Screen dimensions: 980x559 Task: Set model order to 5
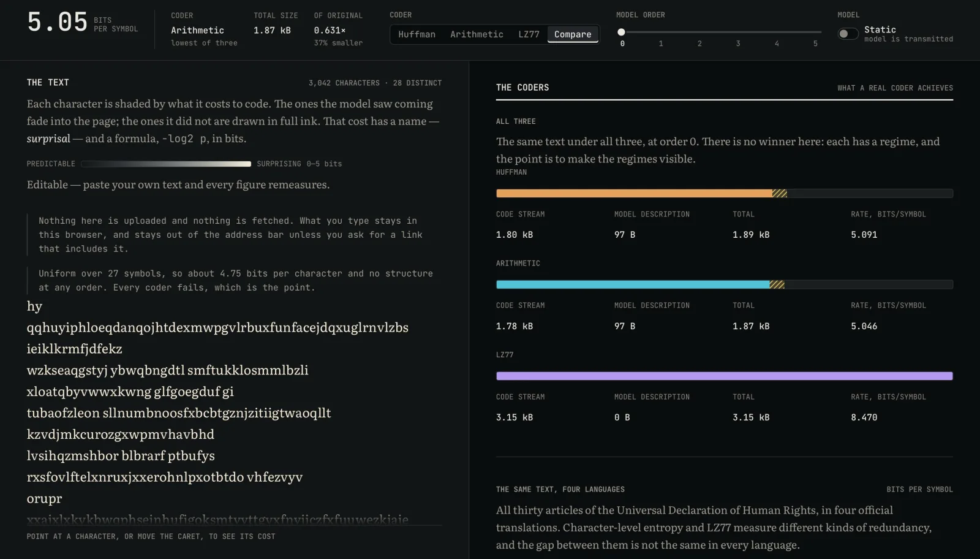815,32
